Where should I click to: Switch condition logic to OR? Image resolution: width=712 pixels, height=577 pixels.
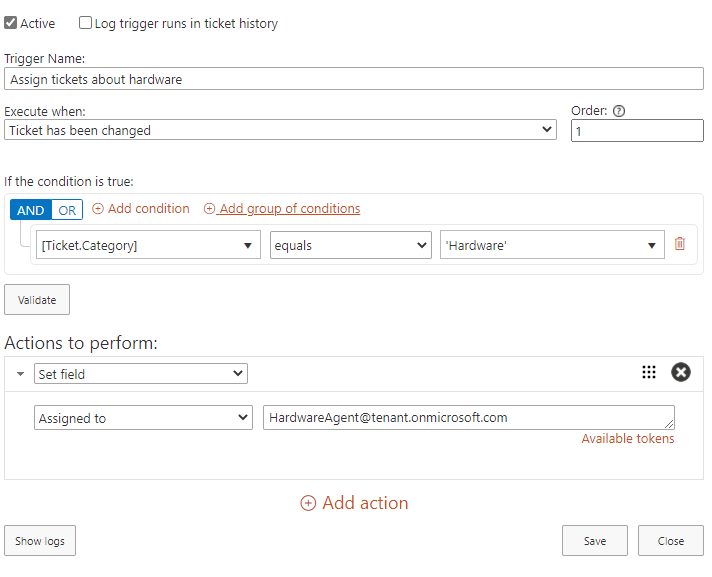click(67, 210)
